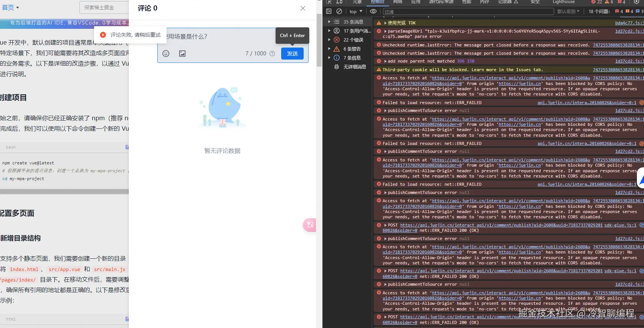
Task: Expand the 22 个错误 sidebar group
Action: pos(329,40)
